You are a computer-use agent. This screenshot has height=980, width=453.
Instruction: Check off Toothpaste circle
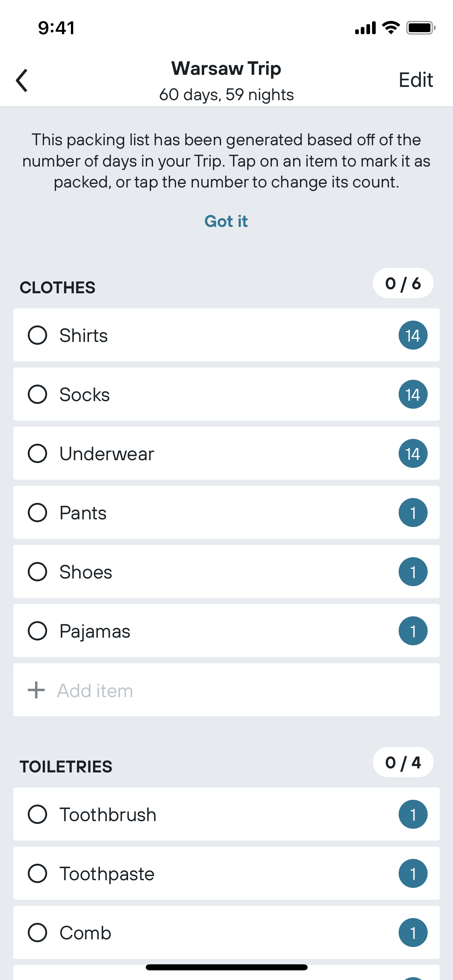click(37, 873)
